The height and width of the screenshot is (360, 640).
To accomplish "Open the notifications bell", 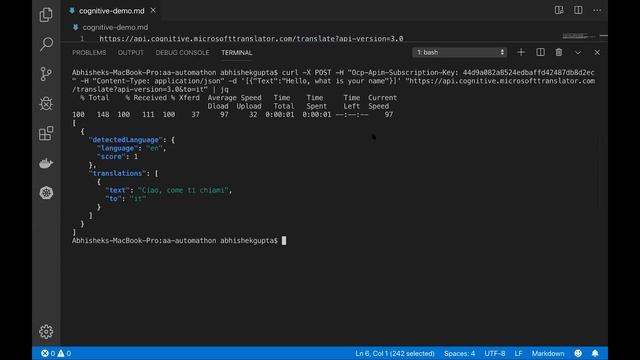I will 595,353.
